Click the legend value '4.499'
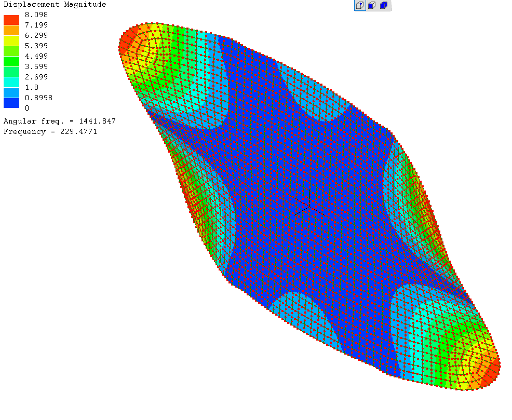Viewport: 512px width, 420px height. [x=36, y=56]
